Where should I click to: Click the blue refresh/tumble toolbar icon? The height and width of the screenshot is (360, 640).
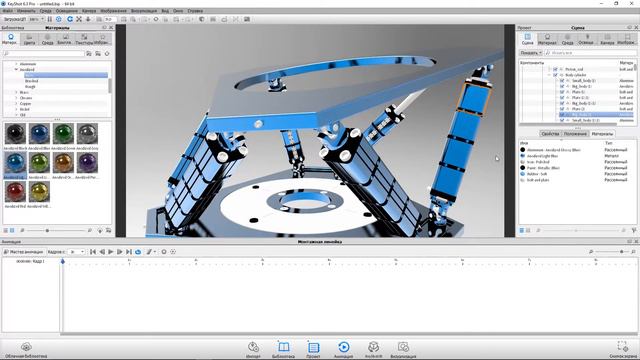[x=70, y=19]
